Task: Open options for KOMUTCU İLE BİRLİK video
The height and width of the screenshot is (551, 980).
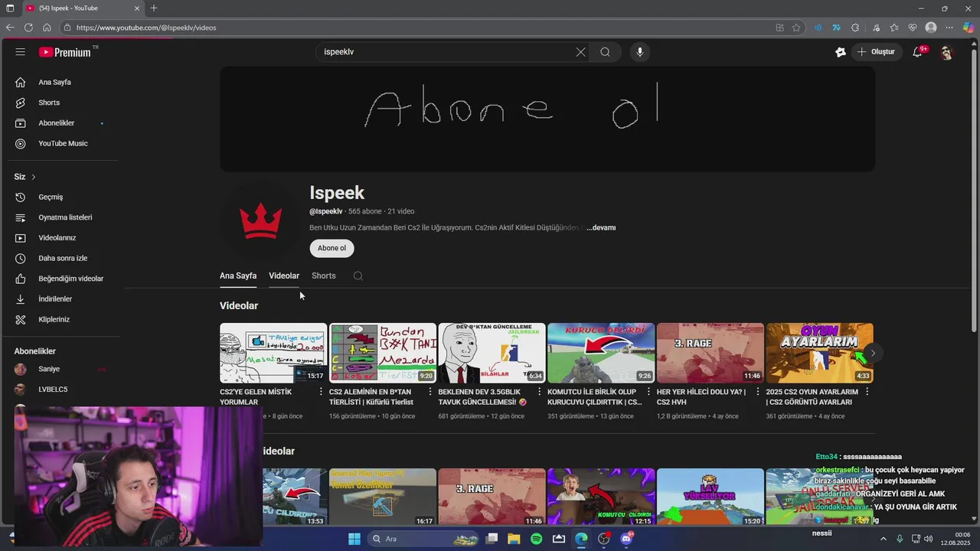Action: click(648, 392)
